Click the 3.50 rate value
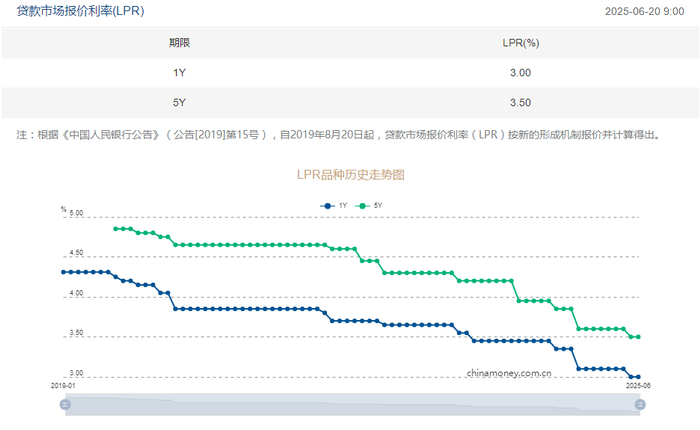 pos(521,103)
